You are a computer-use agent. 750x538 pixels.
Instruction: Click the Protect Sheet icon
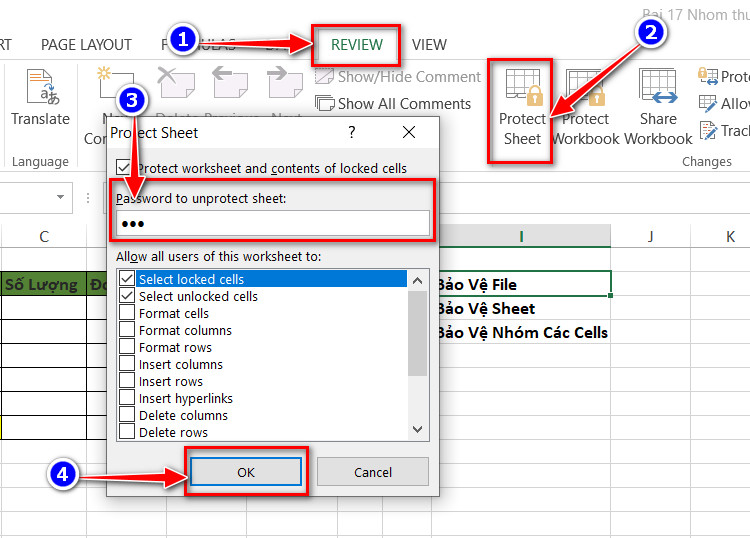tap(524, 87)
